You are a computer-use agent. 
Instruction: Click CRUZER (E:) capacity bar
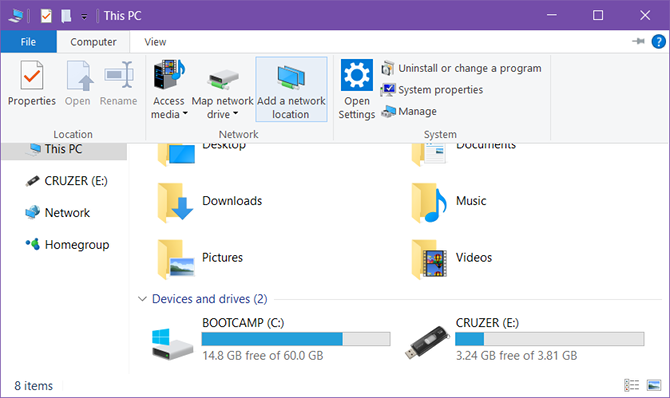550,339
